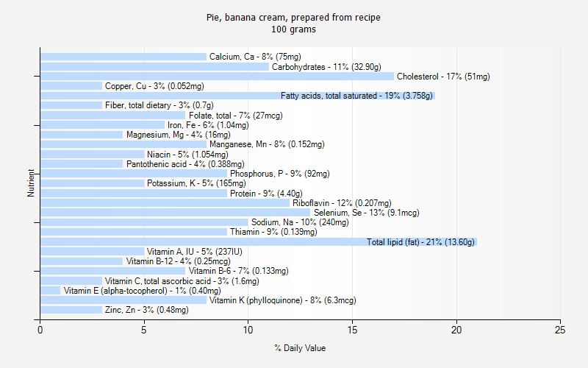Select 'Vitamin B-6 - 7% (0.133mg)' label
The width and height of the screenshot is (588, 368).
click(238, 271)
